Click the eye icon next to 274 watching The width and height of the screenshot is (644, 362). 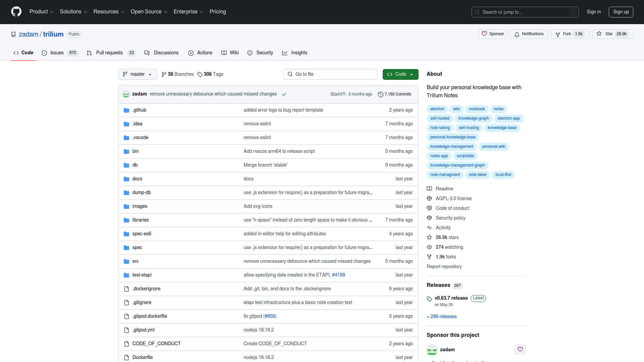tap(429, 247)
